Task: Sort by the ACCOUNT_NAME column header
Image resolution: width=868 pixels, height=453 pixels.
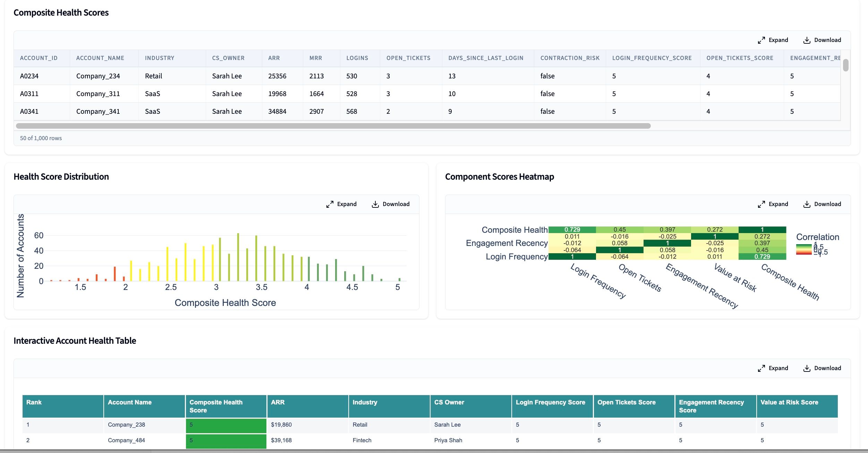Action: 100,58
